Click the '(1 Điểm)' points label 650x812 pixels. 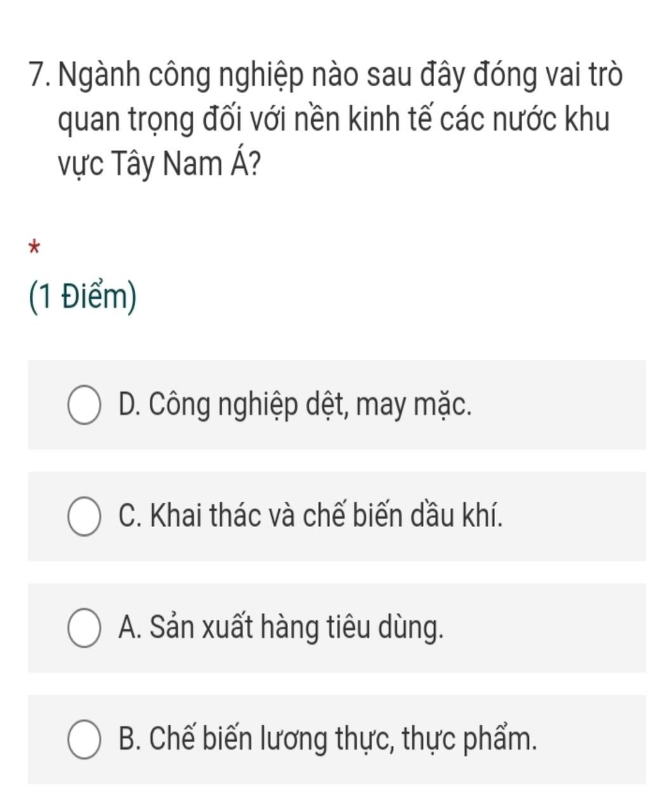click(x=83, y=298)
